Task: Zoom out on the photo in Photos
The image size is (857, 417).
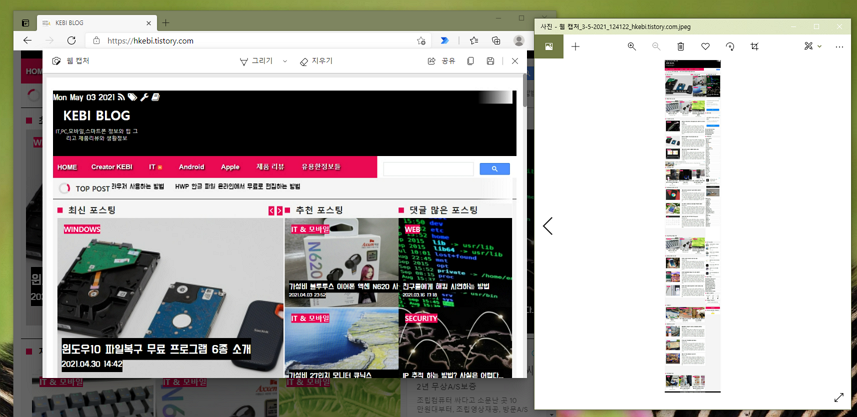Action: (x=656, y=46)
